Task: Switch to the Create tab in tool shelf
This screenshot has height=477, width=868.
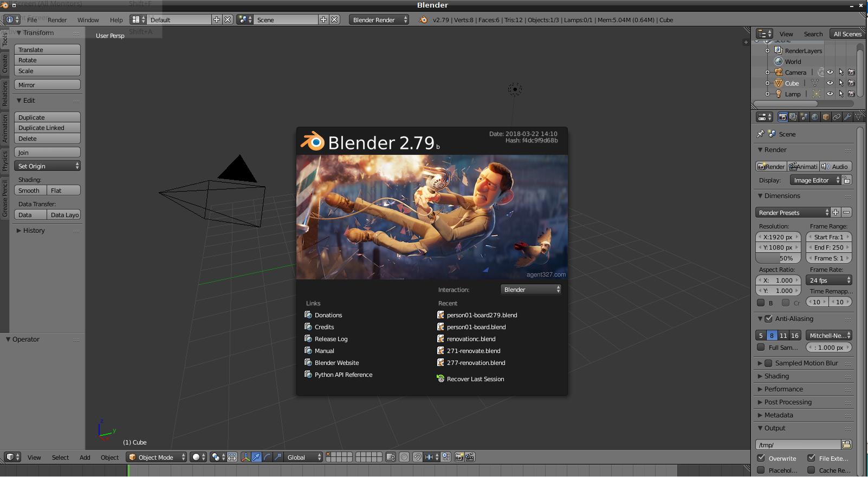Action: pos(5,64)
